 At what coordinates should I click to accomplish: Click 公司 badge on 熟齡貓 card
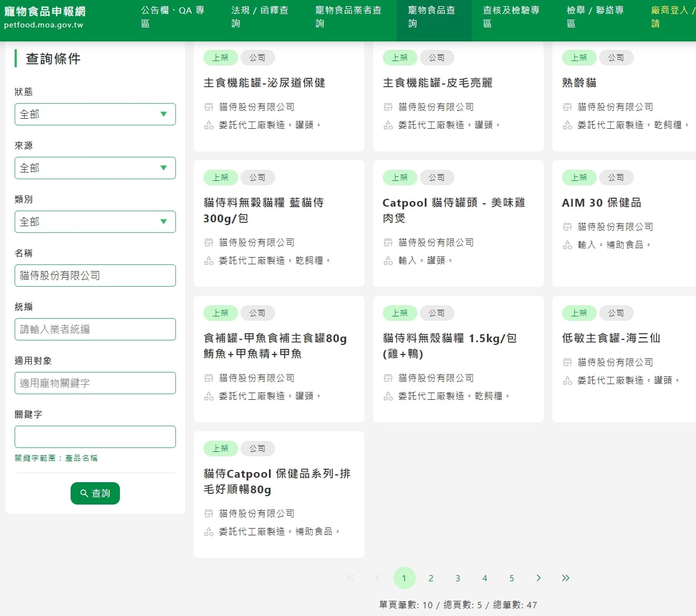pyautogui.click(x=616, y=58)
